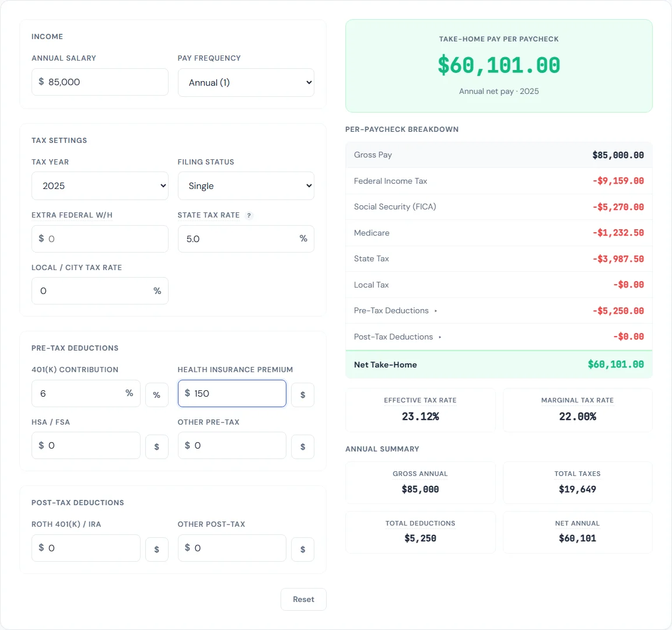This screenshot has width=672, height=630.
Task: Open the state tax rate help tooltip
Action: (x=249, y=216)
